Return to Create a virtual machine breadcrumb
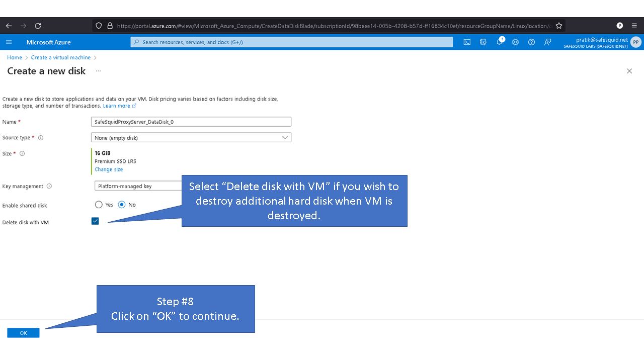 61,58
